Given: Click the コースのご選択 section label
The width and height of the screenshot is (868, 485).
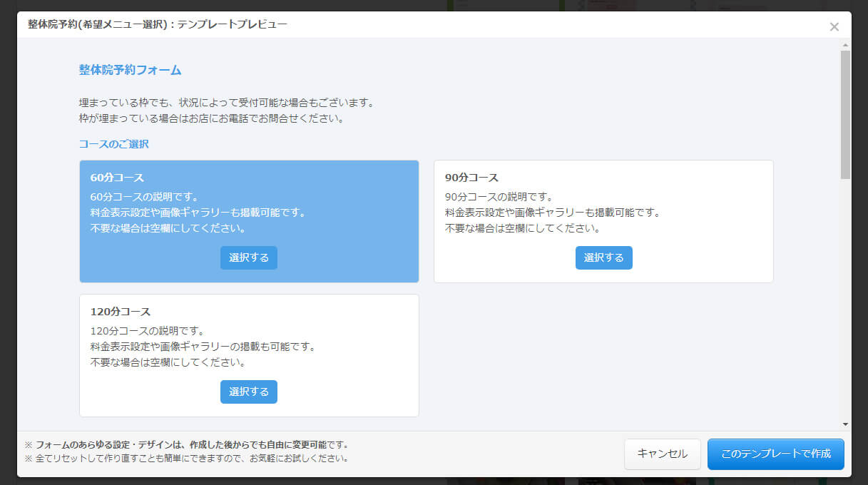Looking at the screenshot, I should click(113, 144).
